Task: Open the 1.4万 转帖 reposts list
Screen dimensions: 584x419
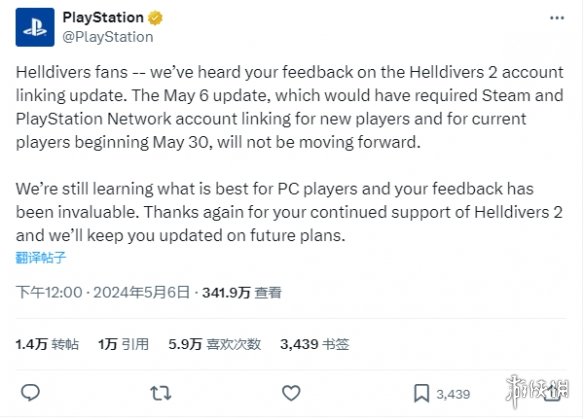Action: pyautogui.click(x=47, y=344)
